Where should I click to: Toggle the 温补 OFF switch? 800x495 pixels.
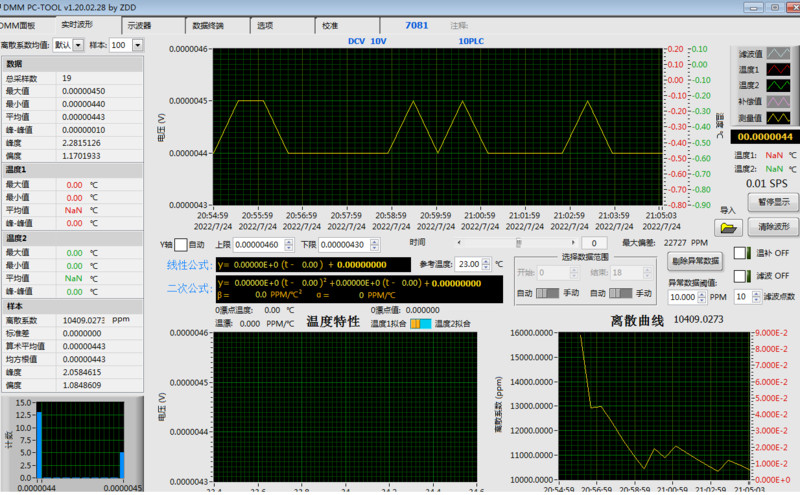point(742,253)
